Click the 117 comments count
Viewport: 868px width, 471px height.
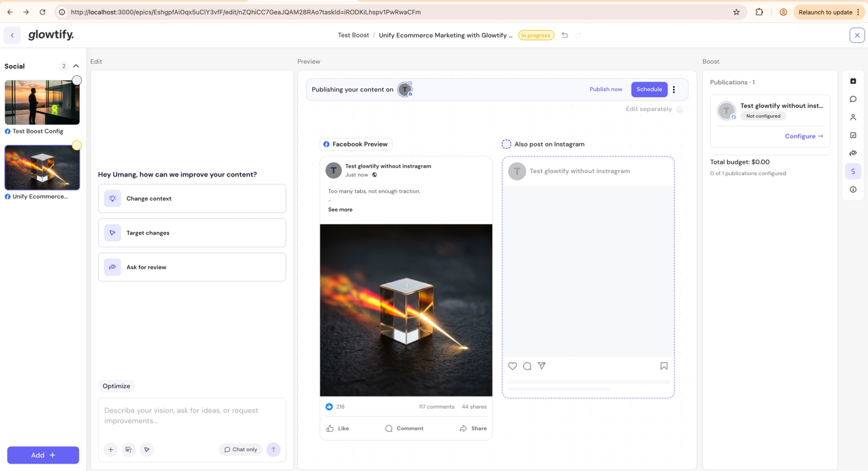437,407
